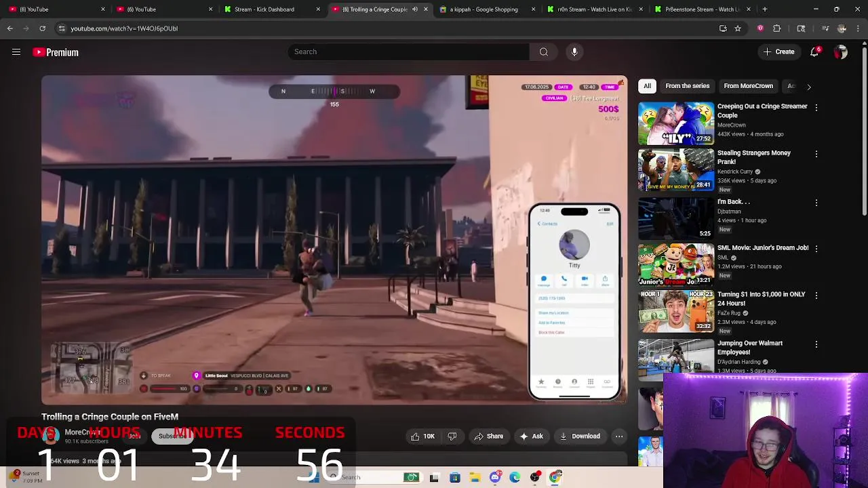Screen dimensions: 868x488
Task: Open options for I'm Back video
Action: click(x=816, y=203)
